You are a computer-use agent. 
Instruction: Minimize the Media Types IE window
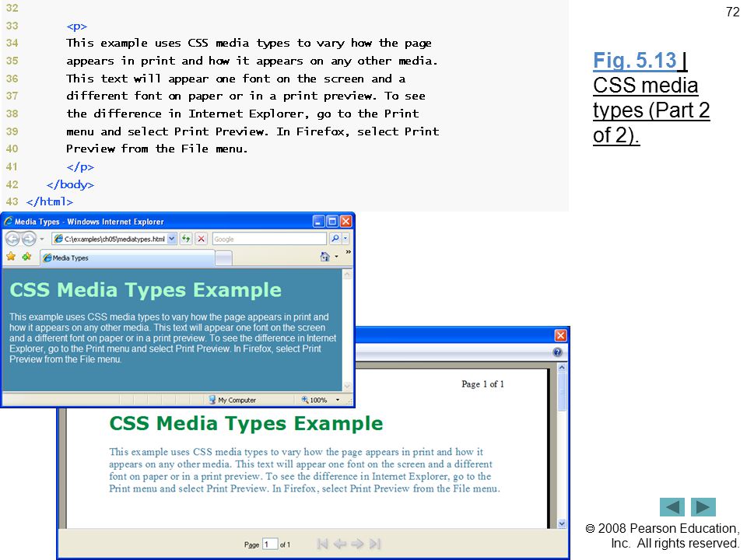(318, 222)
